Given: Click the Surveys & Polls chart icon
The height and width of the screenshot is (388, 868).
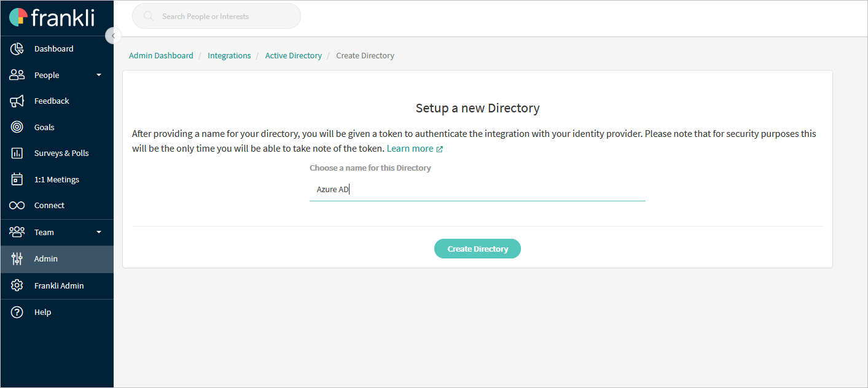Looking at the screenshot, I should point(17,153).
